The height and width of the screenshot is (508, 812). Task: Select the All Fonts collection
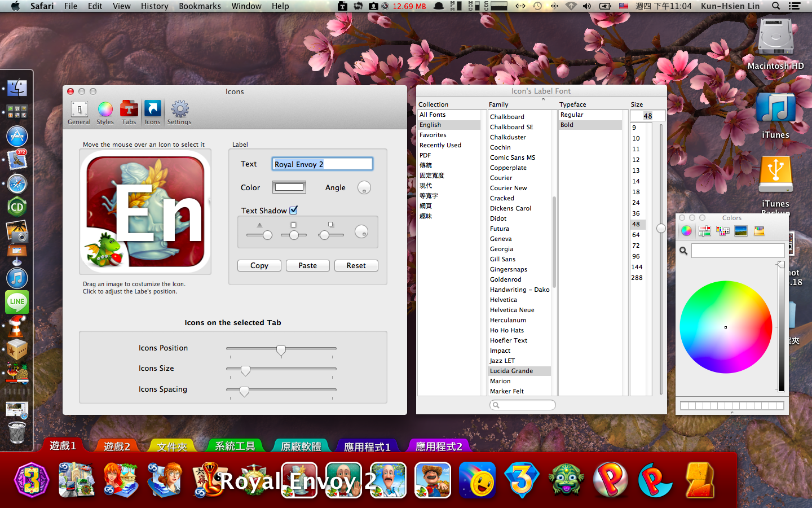449,115
